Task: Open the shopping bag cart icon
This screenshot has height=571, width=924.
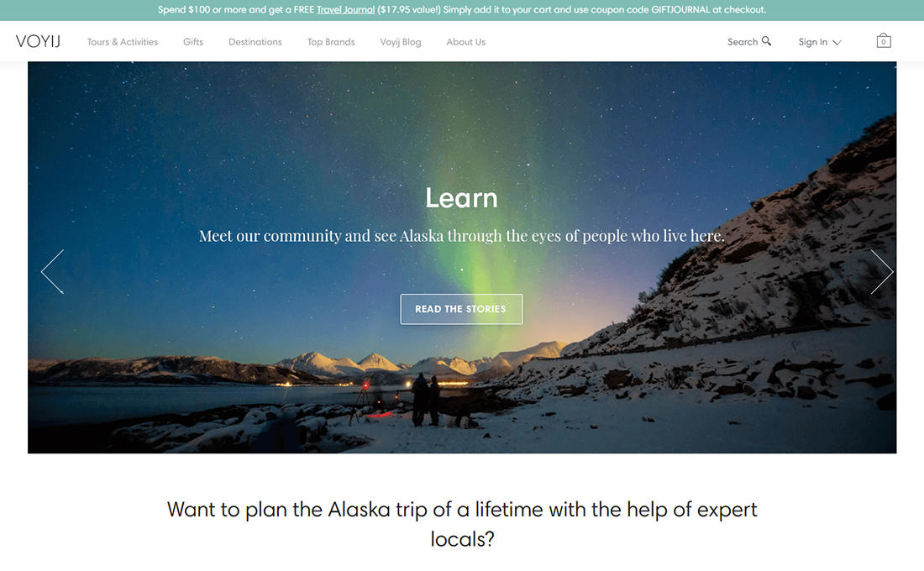Action: coord(884,40)
